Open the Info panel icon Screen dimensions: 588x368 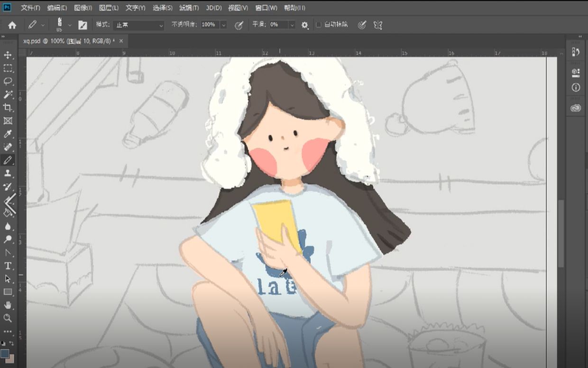click(x=575, y=87)
